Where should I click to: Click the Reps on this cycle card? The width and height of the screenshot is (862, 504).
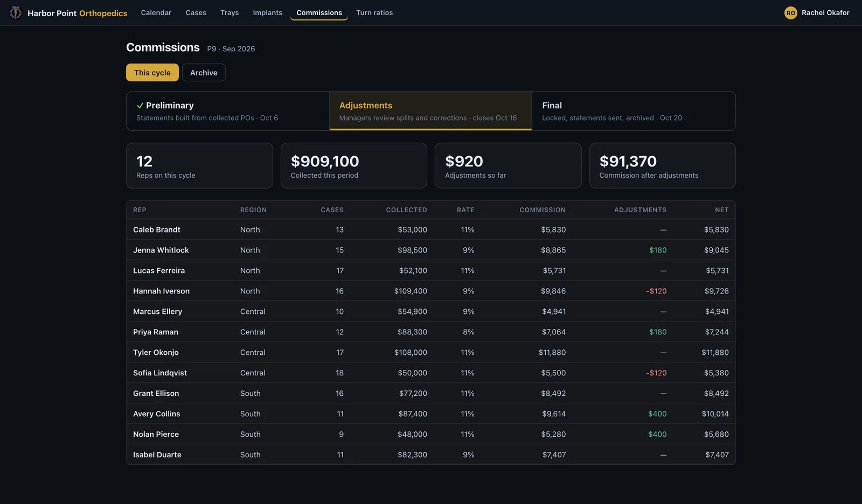point(199,166)
